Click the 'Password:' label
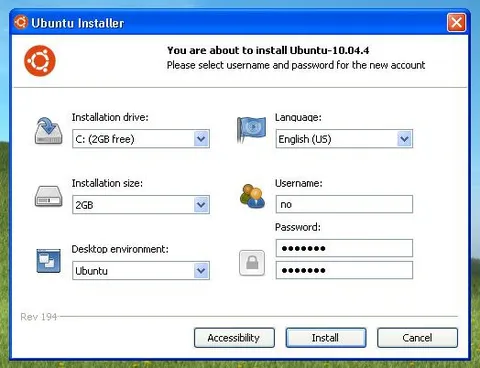 click(298, 227)
